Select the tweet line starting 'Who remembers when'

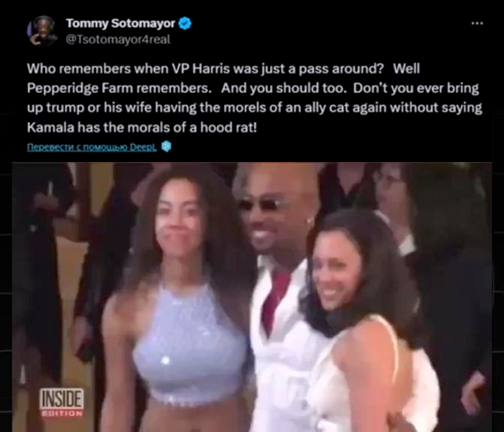point(223,68)
